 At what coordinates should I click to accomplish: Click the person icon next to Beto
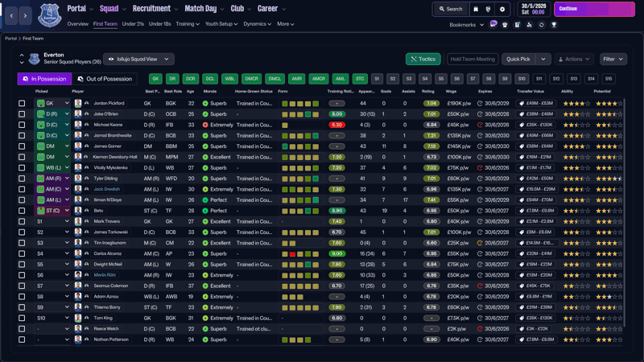pos(87,211)
